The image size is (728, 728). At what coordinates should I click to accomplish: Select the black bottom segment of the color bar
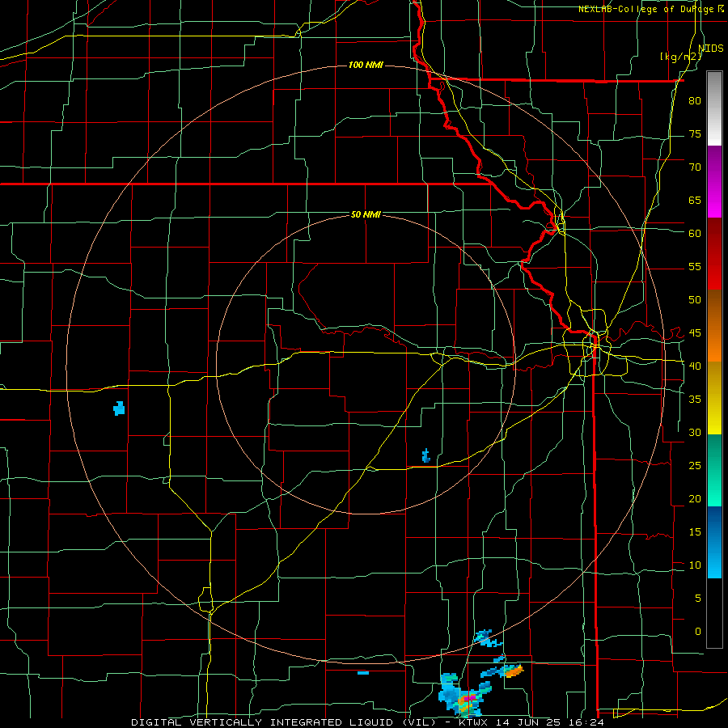coord(714,613)
